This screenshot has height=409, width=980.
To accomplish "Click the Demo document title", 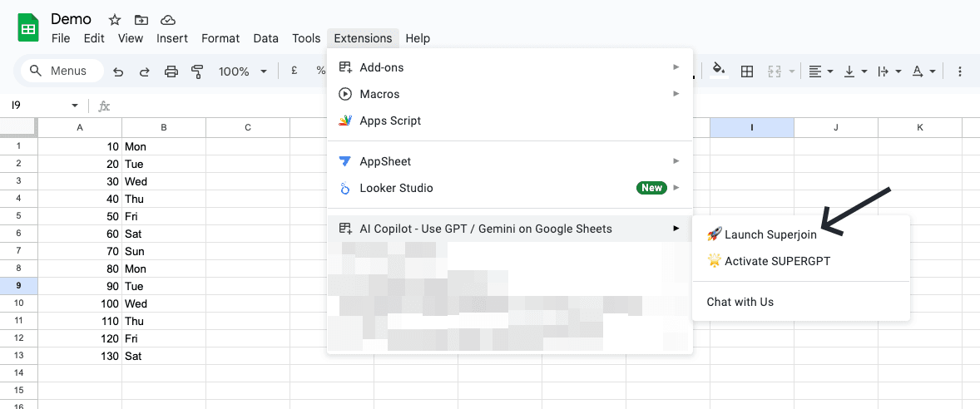I will pyautogui.click(x=71, y=19).
